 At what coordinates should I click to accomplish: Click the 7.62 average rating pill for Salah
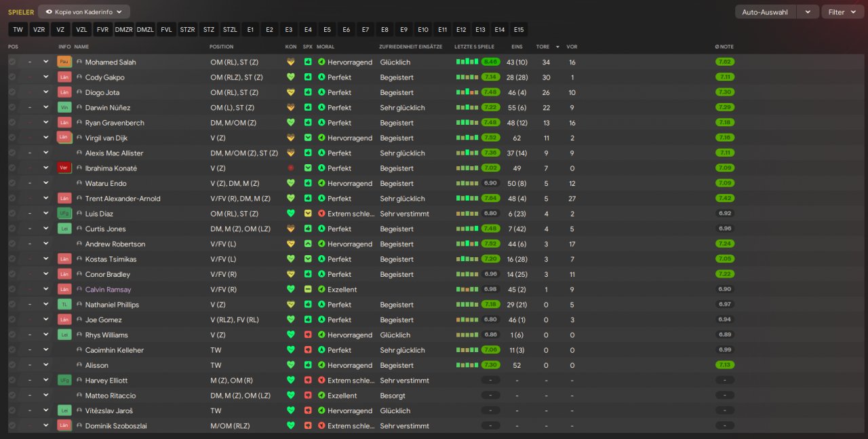tap(725, 62)
